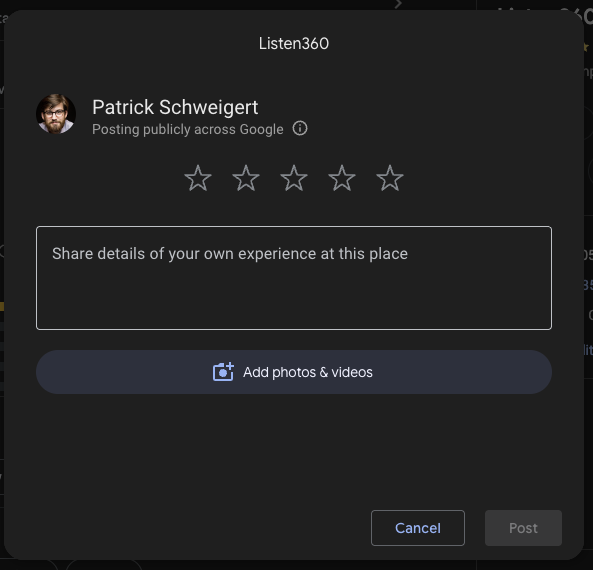Image resolution: width=593 pixels, height=570 pixels.
Task: Click the Listen360 dialog title
Action: point(294,43)
